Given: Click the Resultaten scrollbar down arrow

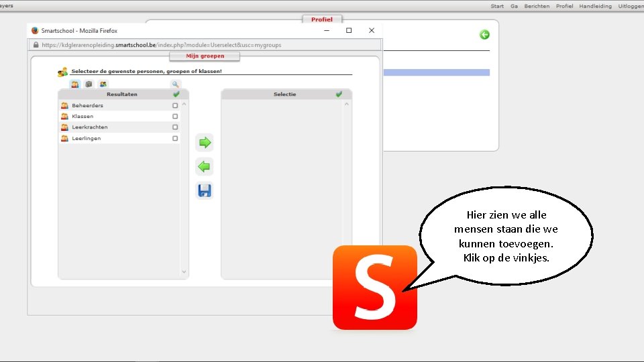Looking at the screenshot, I should (184, 271).
